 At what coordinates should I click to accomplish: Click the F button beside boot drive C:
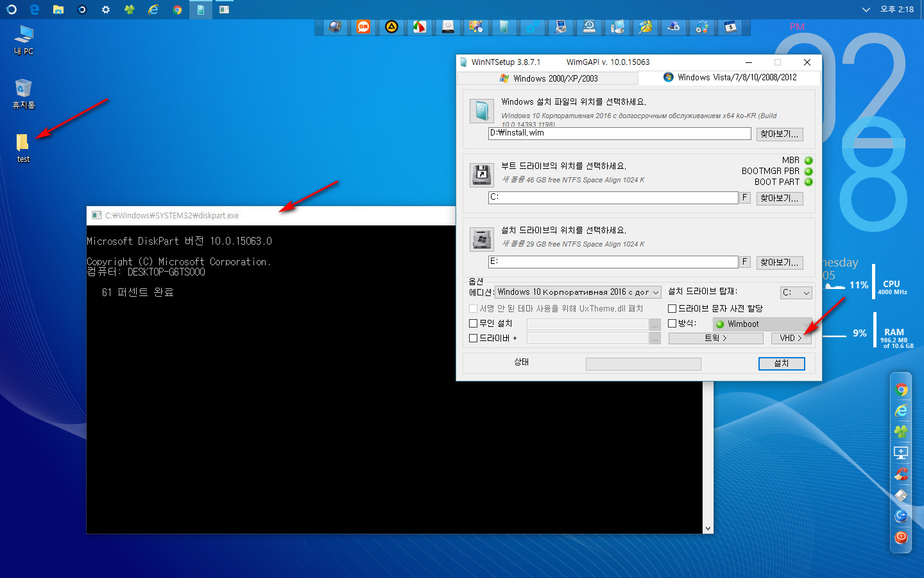click(x=745, y=198)
